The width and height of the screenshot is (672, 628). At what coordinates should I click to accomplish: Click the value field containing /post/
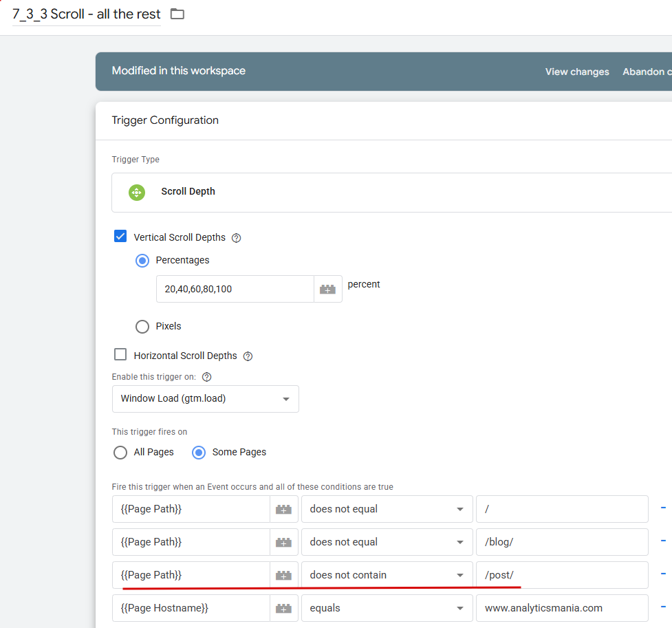(561, 575)
